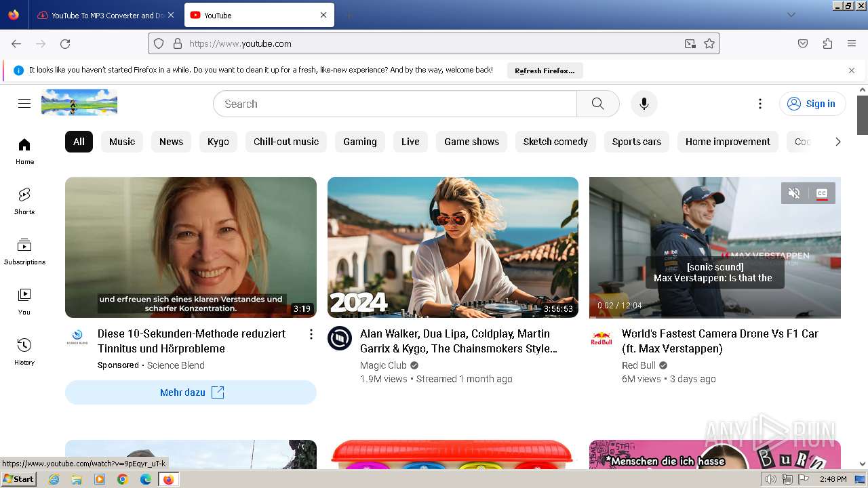The height and width of the screenshot is (488, 868).
Task: Click Mehr dazu ad button
Action: (191, 392)
